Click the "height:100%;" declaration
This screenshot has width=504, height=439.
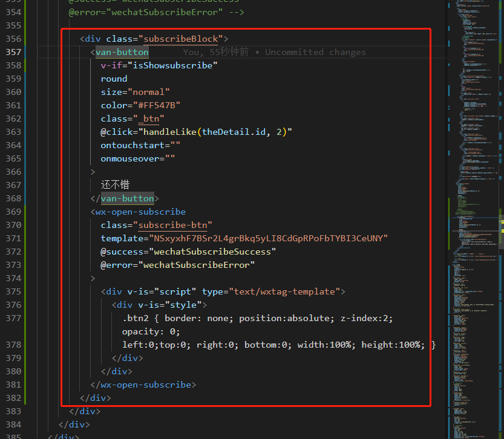tap(393, 345)
